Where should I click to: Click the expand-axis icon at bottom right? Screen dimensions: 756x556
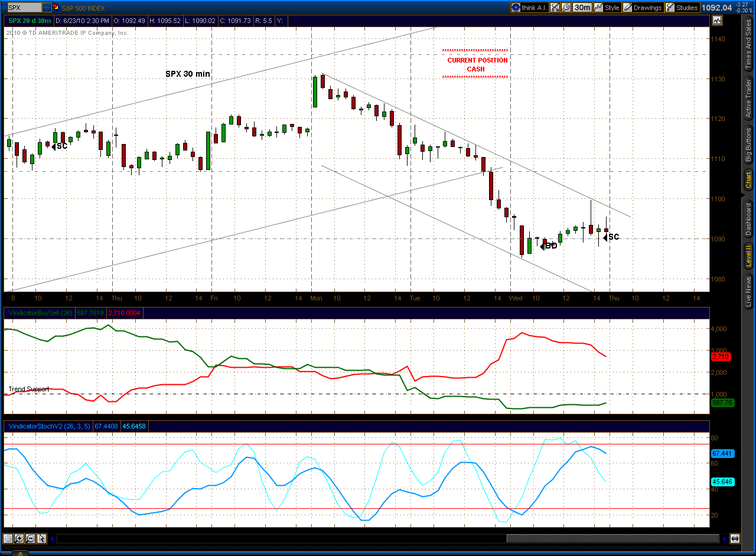tap(735, 538)
